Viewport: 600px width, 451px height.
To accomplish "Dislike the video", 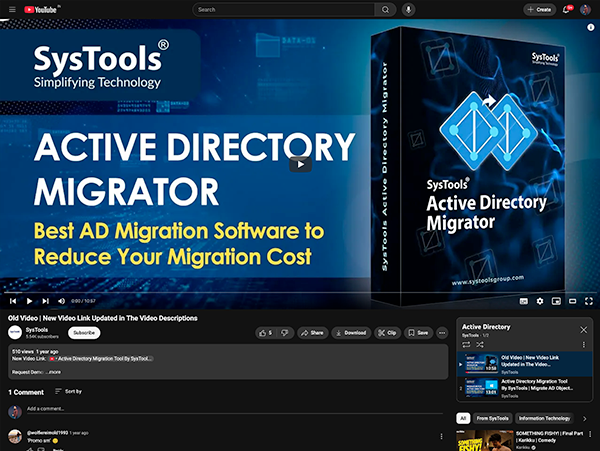I will point(285,333).
